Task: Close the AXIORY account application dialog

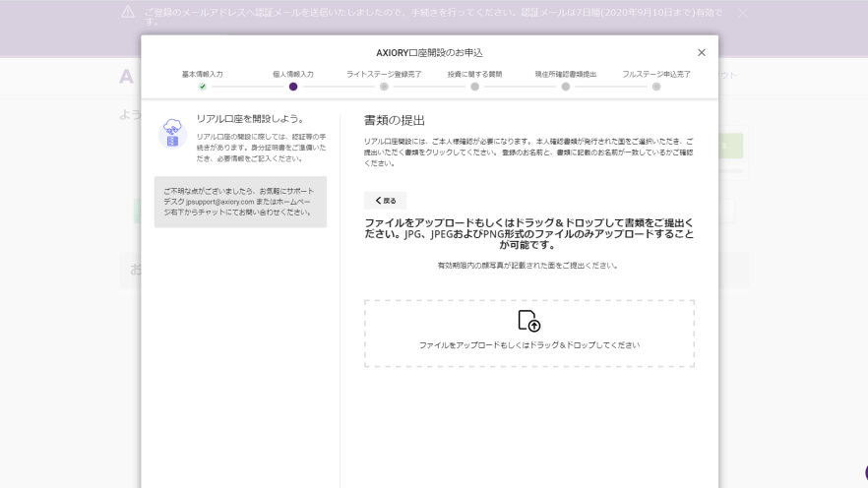Action: pyautogui.click(x=702, y=52)
